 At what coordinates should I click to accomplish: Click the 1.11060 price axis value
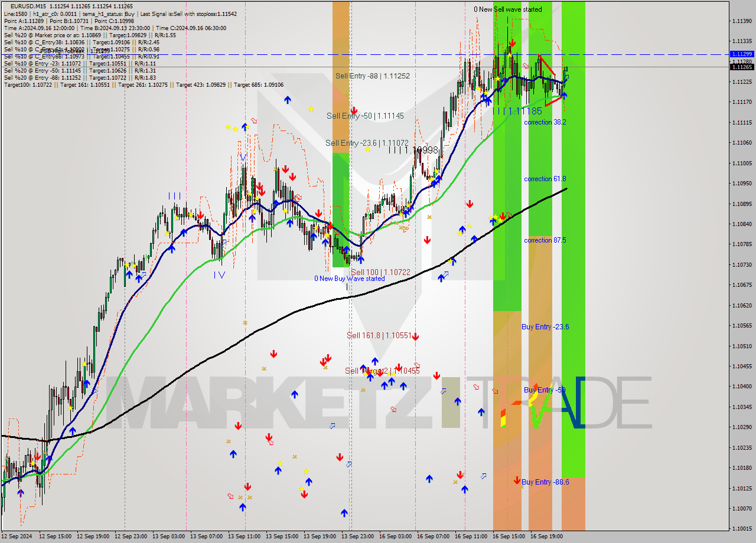tap(742, 143)
